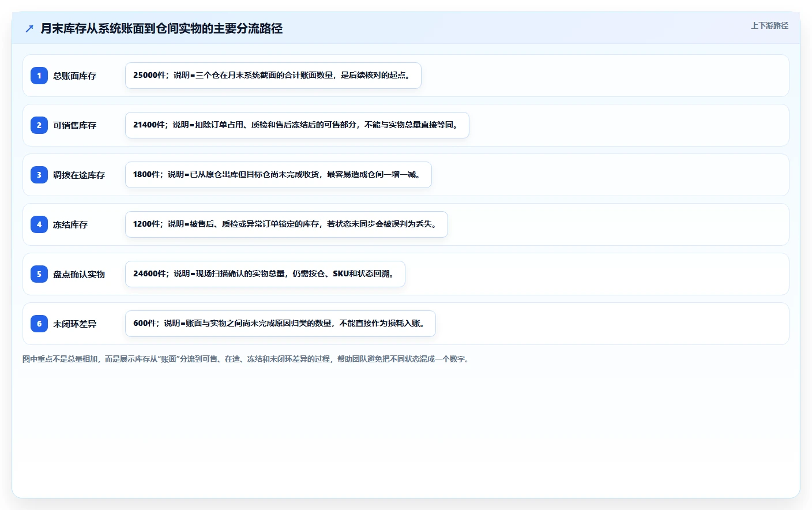Click the title 月末库存从系统账面到仓间实物的主要分流路径
The width and height of the screenshot is (812, 510).
[x=161, y=28]
